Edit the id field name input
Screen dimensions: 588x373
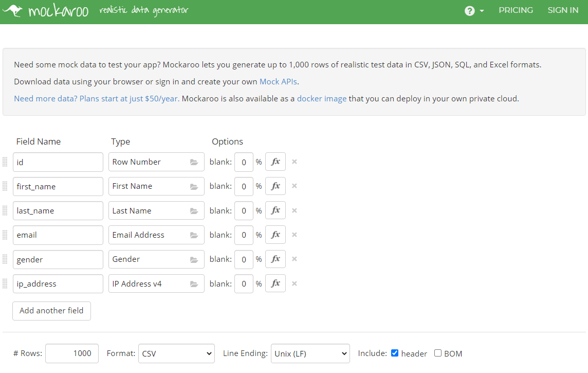(58, 162)
